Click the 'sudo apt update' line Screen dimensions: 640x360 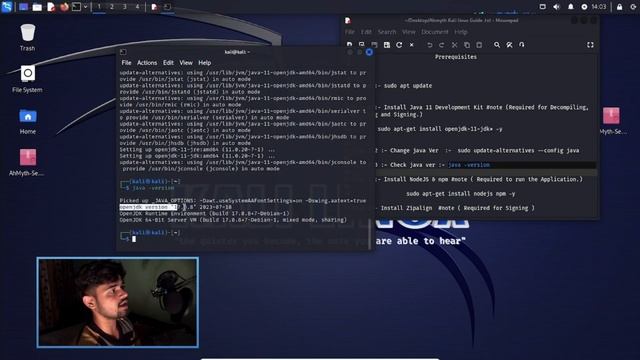point(408,86)
